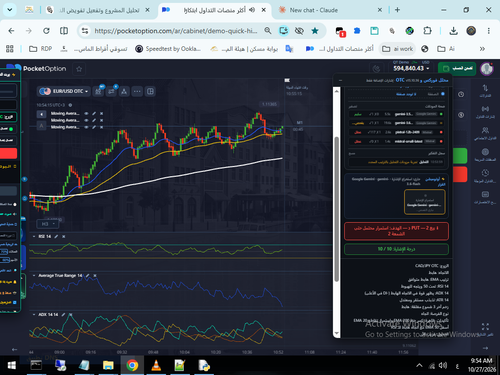Image resolution: width=500 pixels, height=375 pixels.
Task: Collapse the Average True Range 14 panel
Action: (34, 276)
